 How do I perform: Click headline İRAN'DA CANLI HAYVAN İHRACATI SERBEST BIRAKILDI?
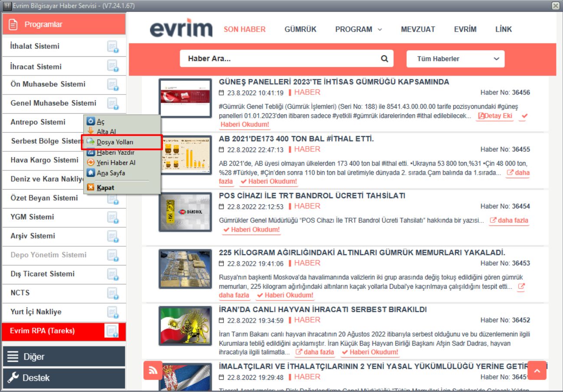pyautogui.click(x=323, y=310)
